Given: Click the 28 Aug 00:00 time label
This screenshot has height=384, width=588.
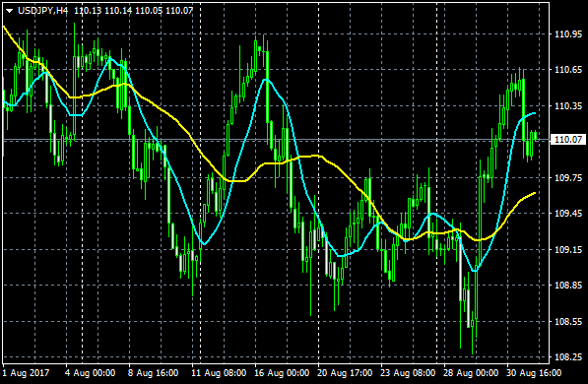Looking at the screenshot, I should pyautogui.click(x=471, y=373).
